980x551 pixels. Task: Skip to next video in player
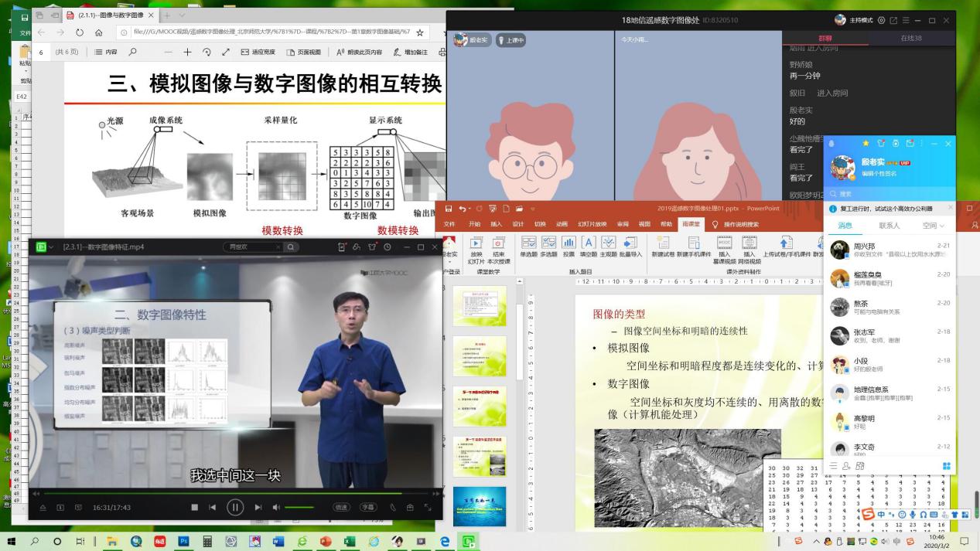click(x=258, y=508)
